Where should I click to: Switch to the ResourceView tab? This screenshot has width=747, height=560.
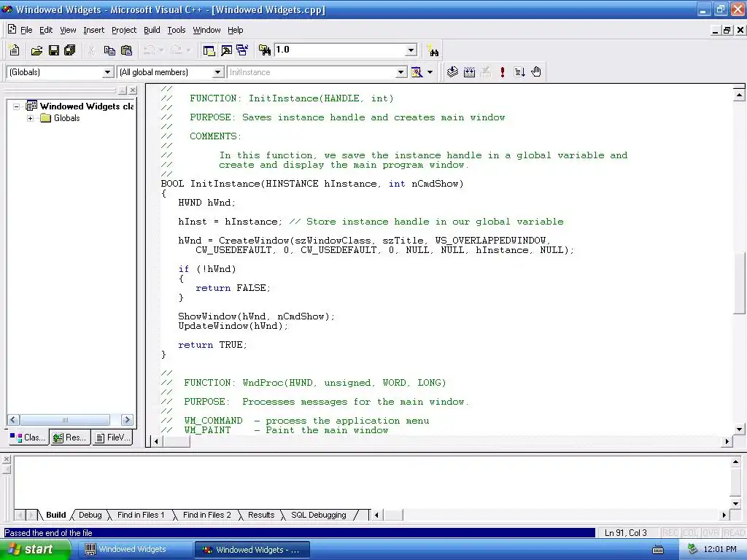pos(69,437)
